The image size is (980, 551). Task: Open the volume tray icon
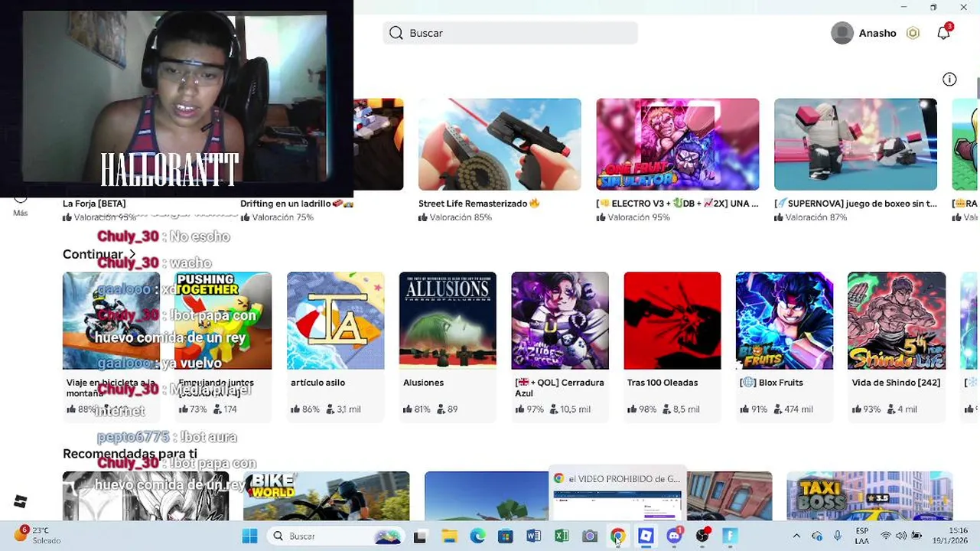click(x=901, y=536)
